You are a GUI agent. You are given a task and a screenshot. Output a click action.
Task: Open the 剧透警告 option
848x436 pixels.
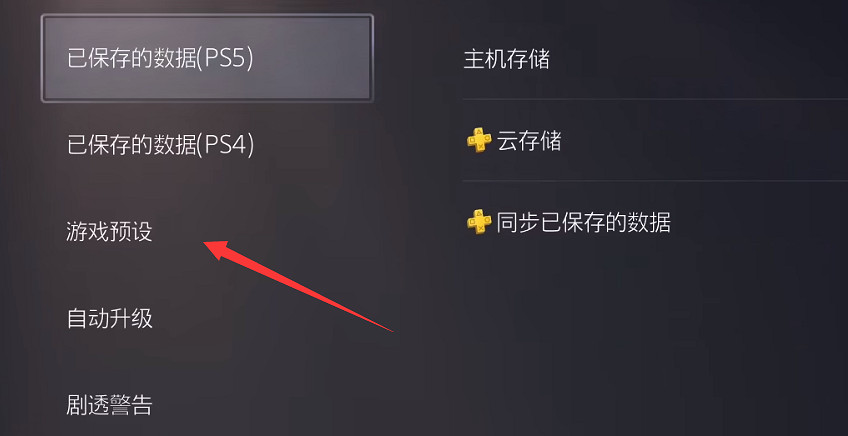coord(110,405)
